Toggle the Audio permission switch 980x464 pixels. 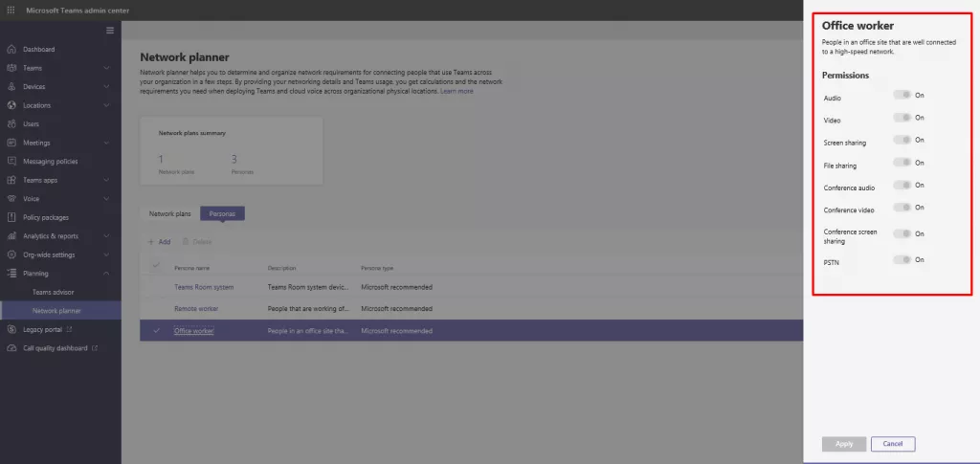[x=902, y=95]
